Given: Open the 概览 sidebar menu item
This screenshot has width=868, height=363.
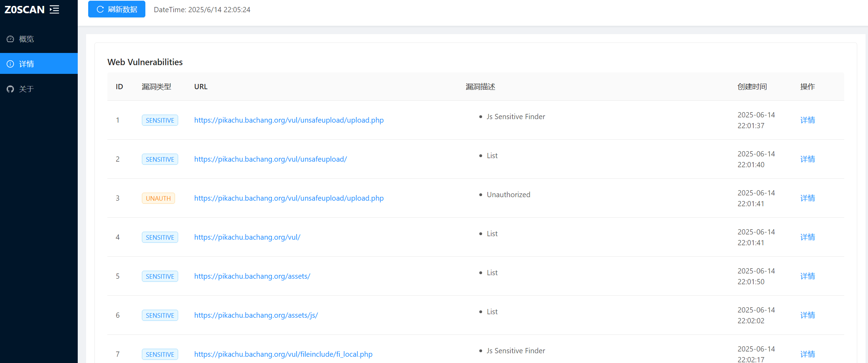Looking at the screenshot, I should [39, 39].
